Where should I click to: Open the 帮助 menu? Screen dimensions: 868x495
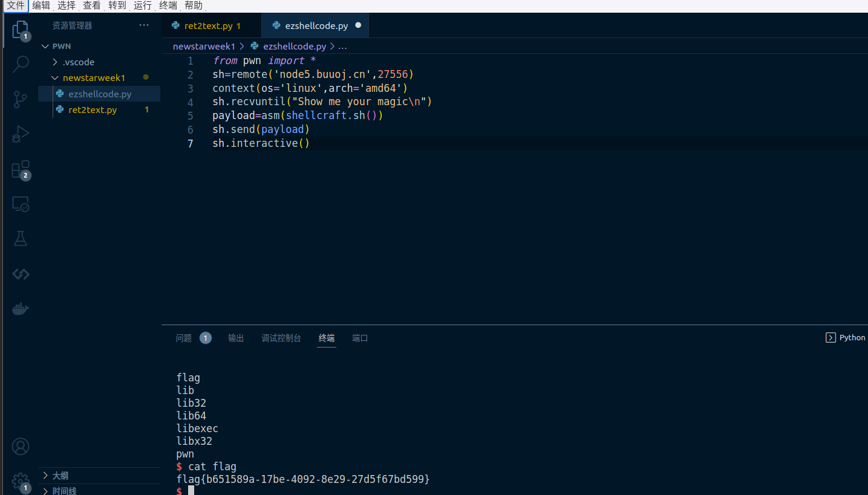click(x=194, y=5)
